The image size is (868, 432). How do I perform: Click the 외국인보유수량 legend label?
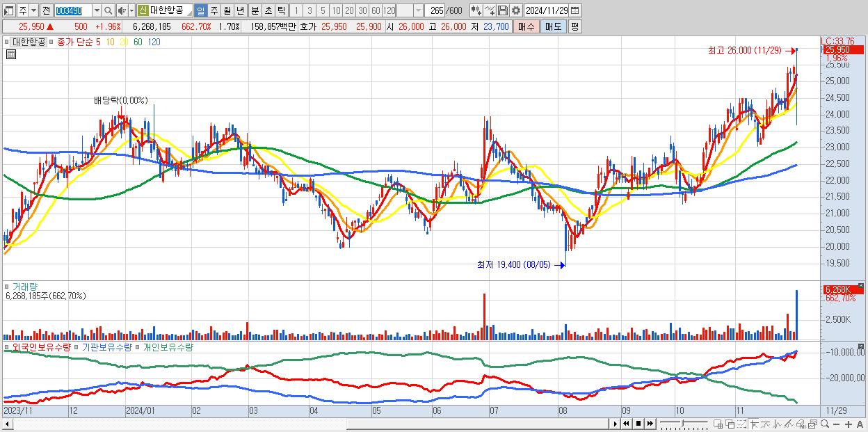(42, 346)
